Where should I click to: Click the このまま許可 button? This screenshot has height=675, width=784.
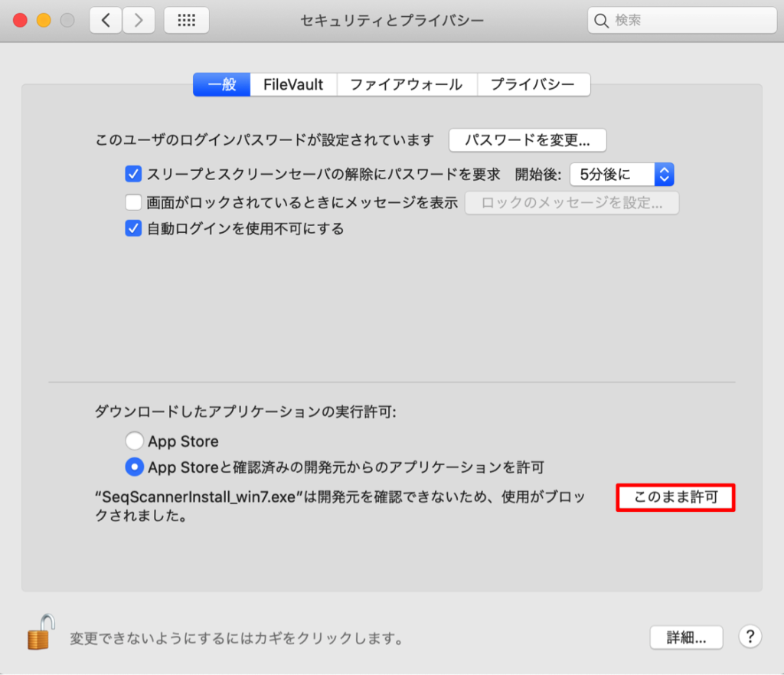pos(675,497)
